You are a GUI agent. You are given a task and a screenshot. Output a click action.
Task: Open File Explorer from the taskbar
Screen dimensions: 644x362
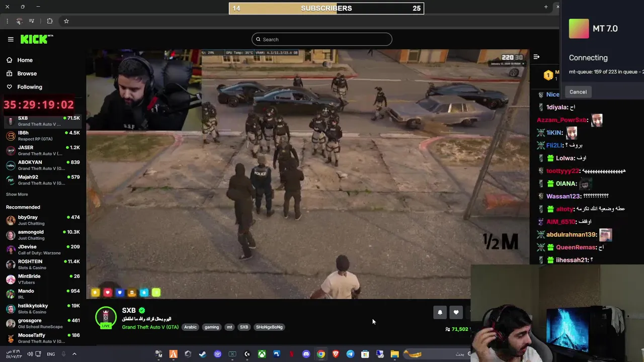[394, 354]
